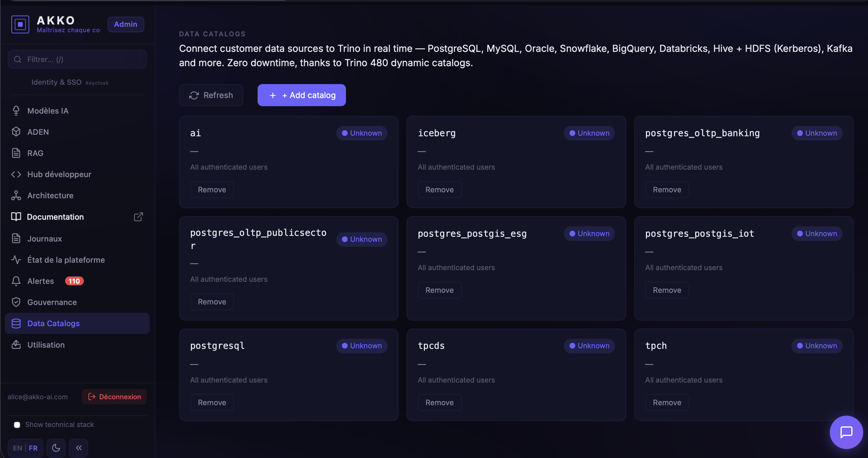The height and width of the screenshot is (458, 868).
Task: Click the RAG document icon
Action: 16,153
